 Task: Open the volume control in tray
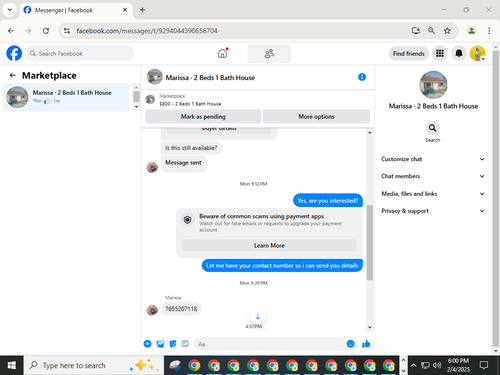click(x=437, y=365)
